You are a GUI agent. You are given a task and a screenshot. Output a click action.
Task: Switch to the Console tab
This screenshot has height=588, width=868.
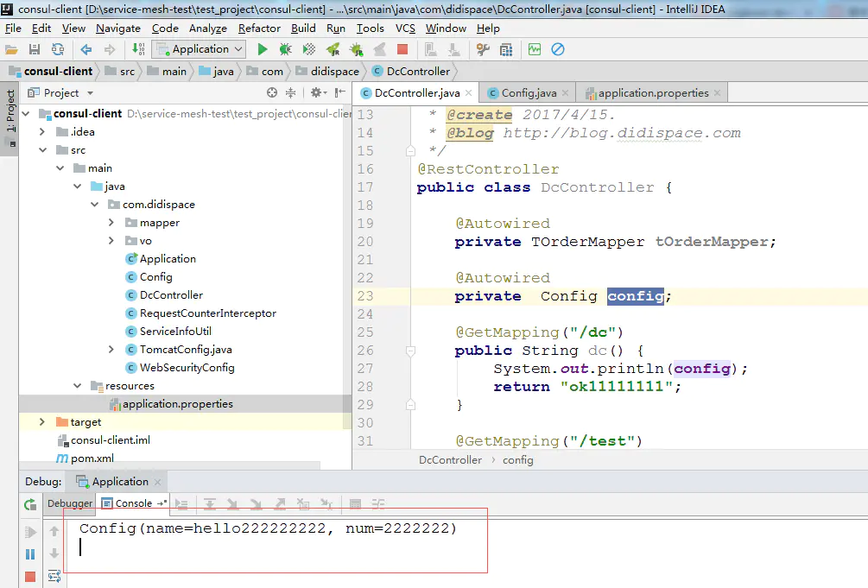pyautogui.click(x=133, y=503)
